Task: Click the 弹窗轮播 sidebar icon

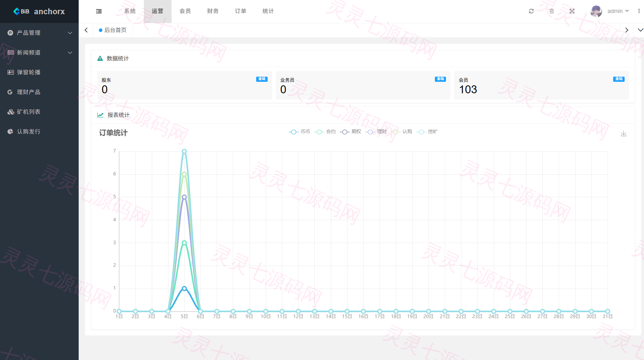Action: point(10,72)
